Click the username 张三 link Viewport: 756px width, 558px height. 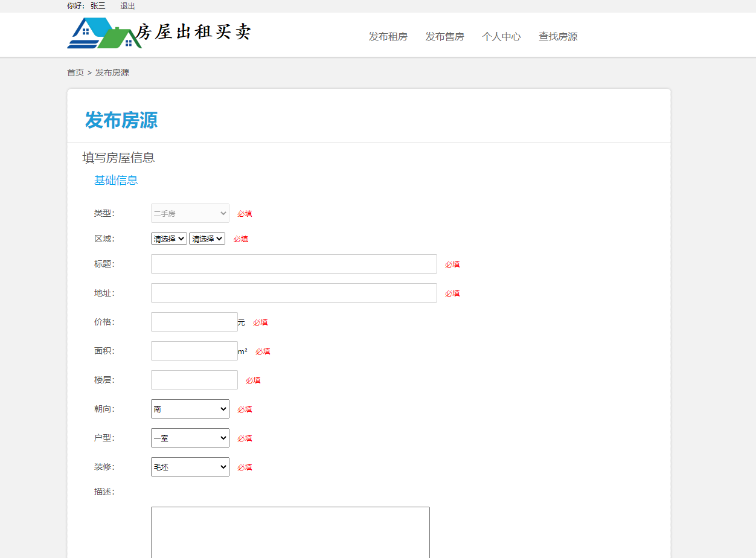[x=97, y=6]
